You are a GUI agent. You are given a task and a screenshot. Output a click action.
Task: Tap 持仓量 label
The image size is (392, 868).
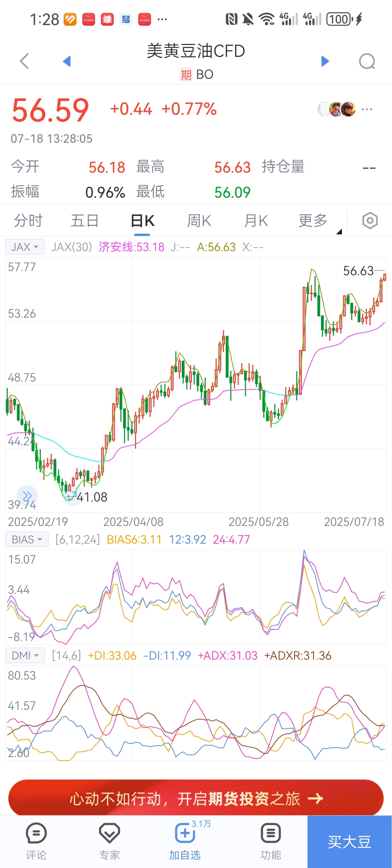[283, 167]
